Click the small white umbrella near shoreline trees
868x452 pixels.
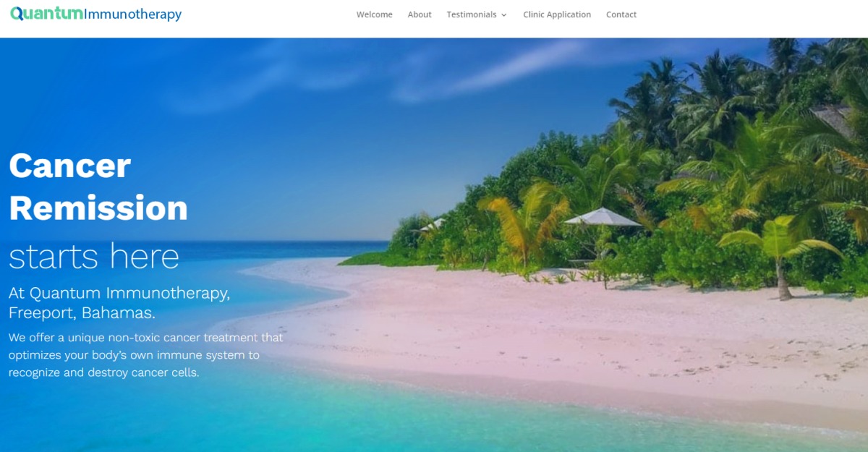pos(433,224)
